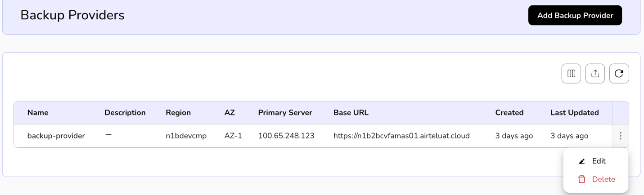Viewport: 644px width, 195px height.
Task: Click the 100.65.248.123 primary server cell
Action: point(286,136)
